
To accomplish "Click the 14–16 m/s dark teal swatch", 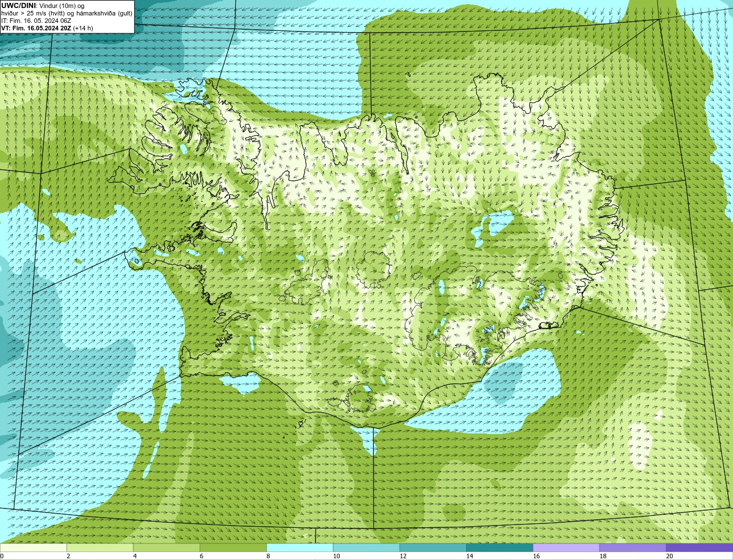I will (x=499, y=548).
